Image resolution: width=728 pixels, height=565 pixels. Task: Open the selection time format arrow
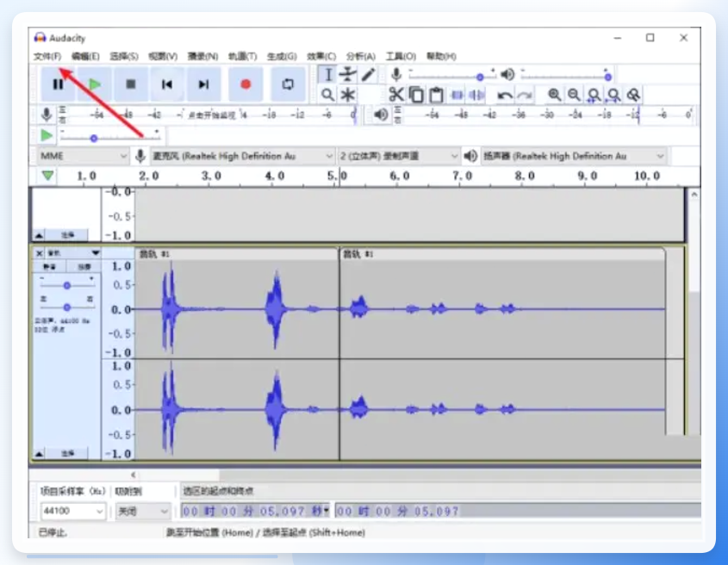click(327, 511)
